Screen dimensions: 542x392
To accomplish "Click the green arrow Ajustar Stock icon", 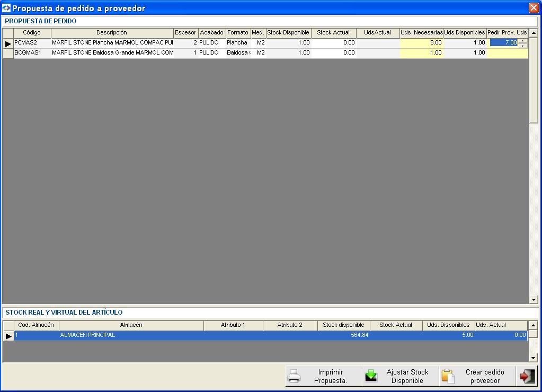I will coord(371,376).
